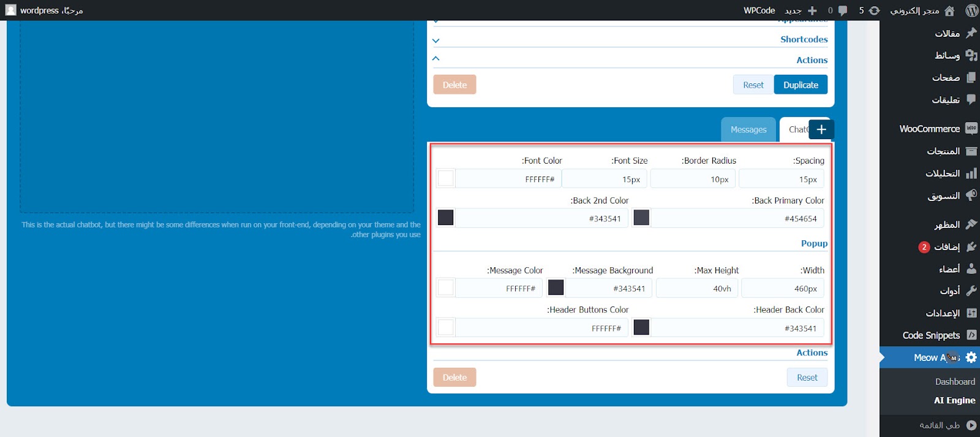Click the bottom Reset button
The height and width of the screenshot is (437, 980).
click(807, 378)
